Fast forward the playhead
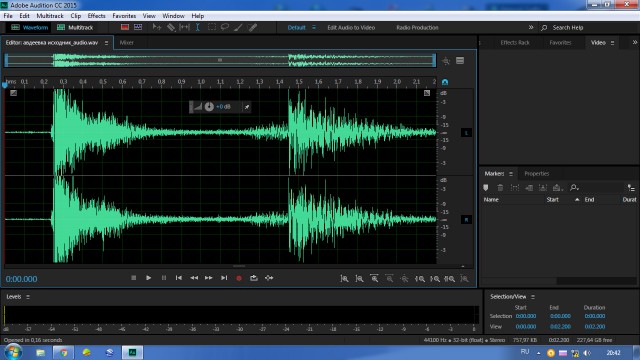The image size is (640, 360). (x=209, y=278)
